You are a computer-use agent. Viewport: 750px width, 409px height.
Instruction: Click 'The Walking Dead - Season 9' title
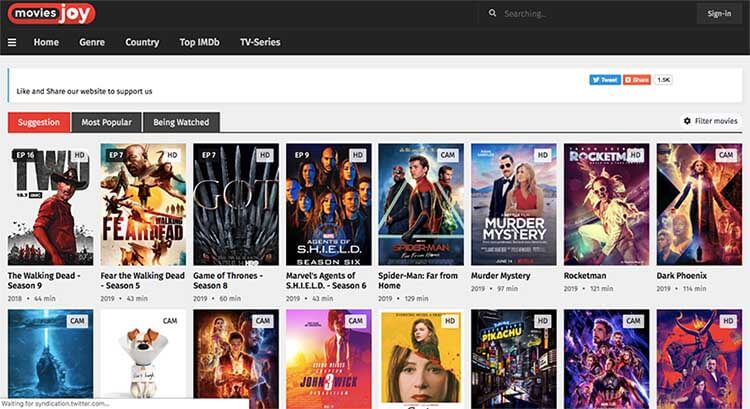tap(44, 280)
